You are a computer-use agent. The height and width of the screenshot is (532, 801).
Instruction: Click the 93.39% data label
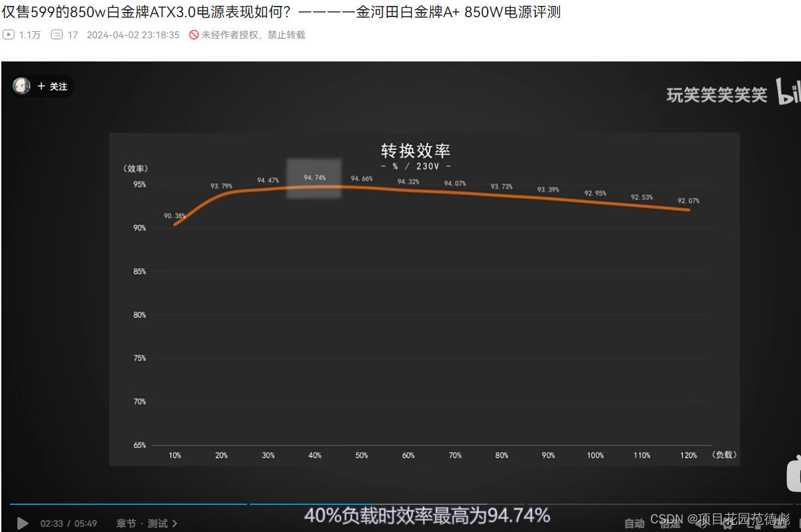click(548, 190)
